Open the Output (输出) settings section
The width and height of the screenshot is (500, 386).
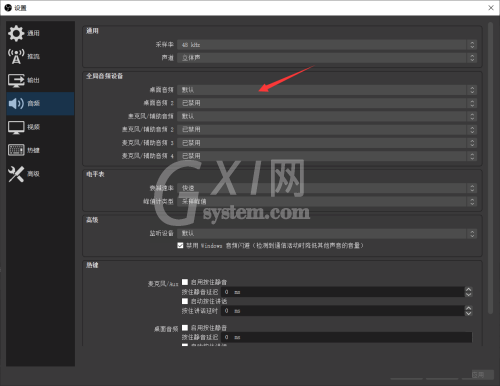(x=40, y=80)
